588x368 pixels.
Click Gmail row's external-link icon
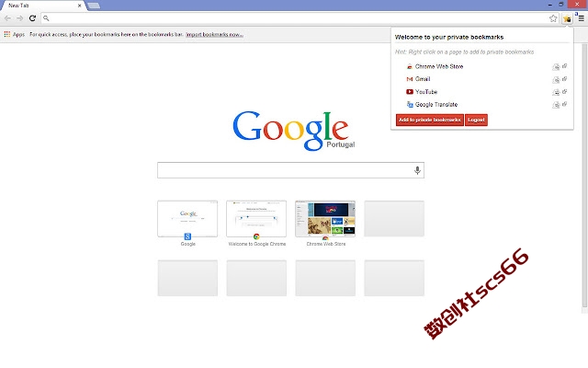click(x=564, y=79)
